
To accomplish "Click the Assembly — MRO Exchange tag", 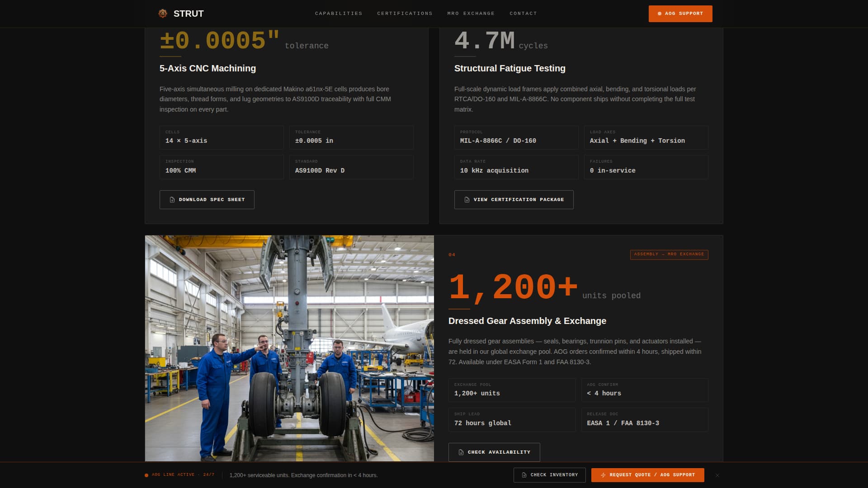I will click(x=669, y=254).
